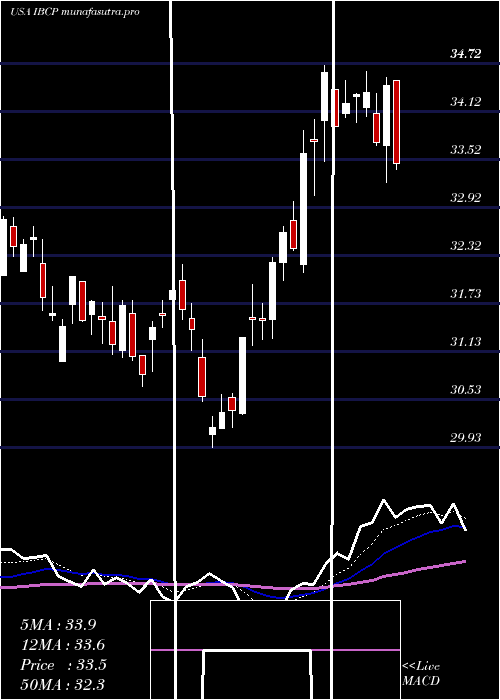500x700 pixels.
Task: Click the 34.12 price level label
Action: coord(466,102)
